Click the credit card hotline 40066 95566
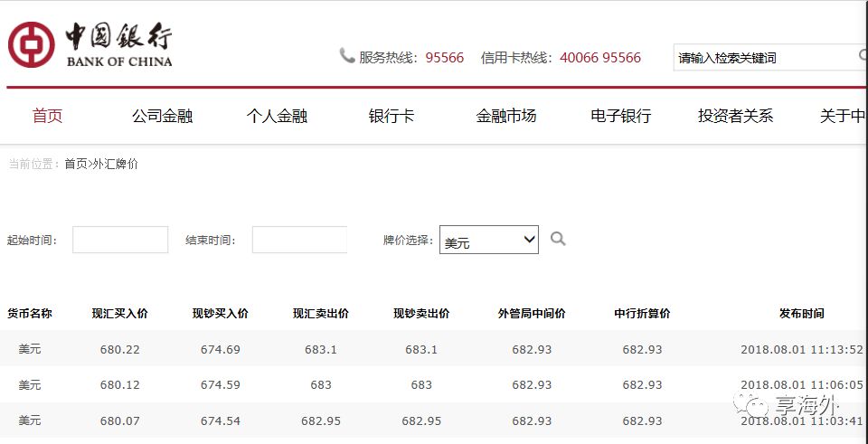868x444 pixels. coord(600,58)
